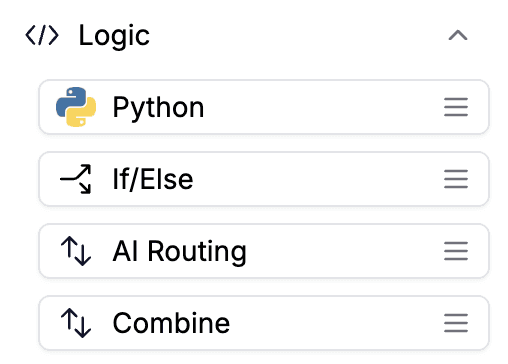Click the AI Routing up-down arrows icon

tap(76, 251)
